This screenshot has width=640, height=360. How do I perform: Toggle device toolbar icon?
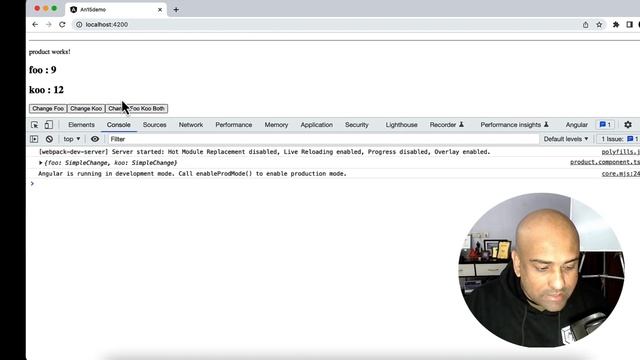click(49, 124)
